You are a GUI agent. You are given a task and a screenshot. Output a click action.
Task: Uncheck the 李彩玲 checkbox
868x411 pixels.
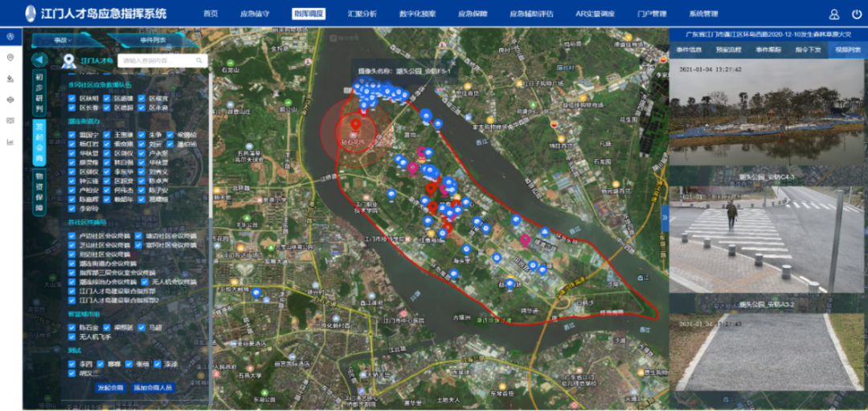(x=72, y=208)
